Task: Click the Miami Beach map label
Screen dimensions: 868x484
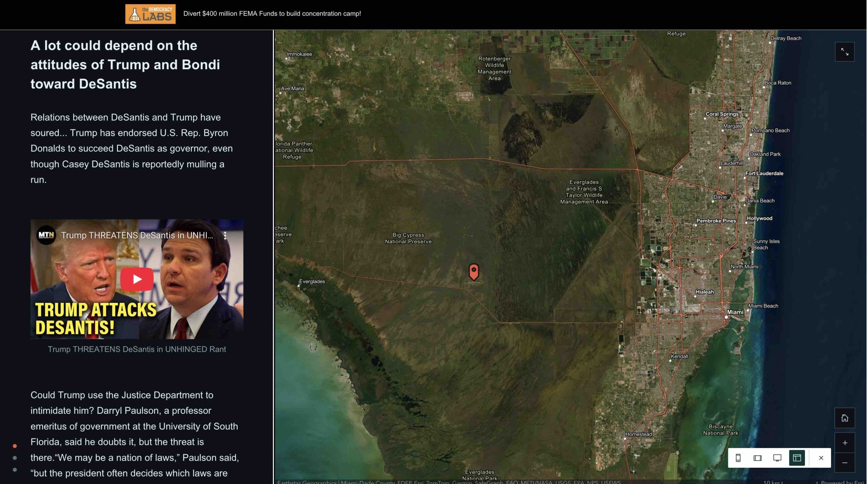Action: point(763,306)
